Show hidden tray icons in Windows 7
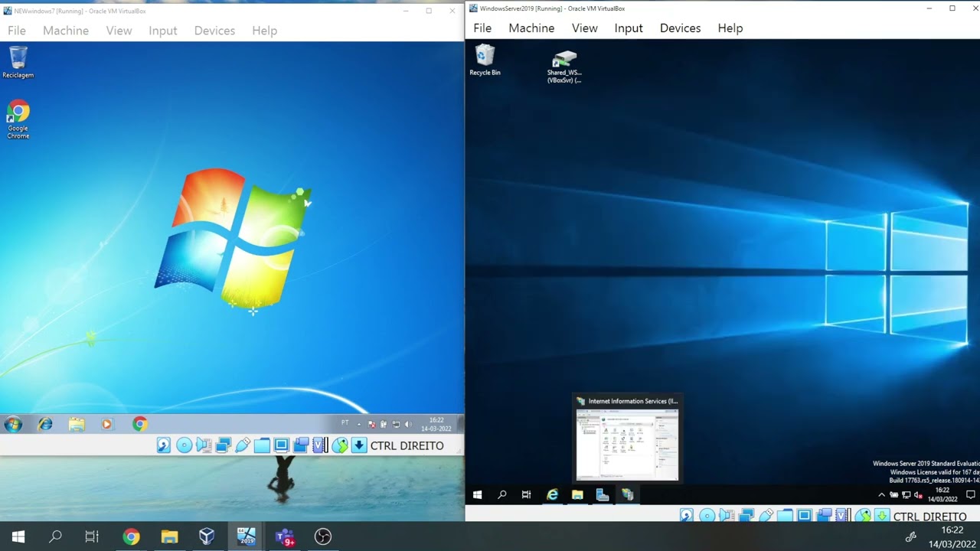The height and width of the screenshot is (551, 980). [x=359, y=424]
